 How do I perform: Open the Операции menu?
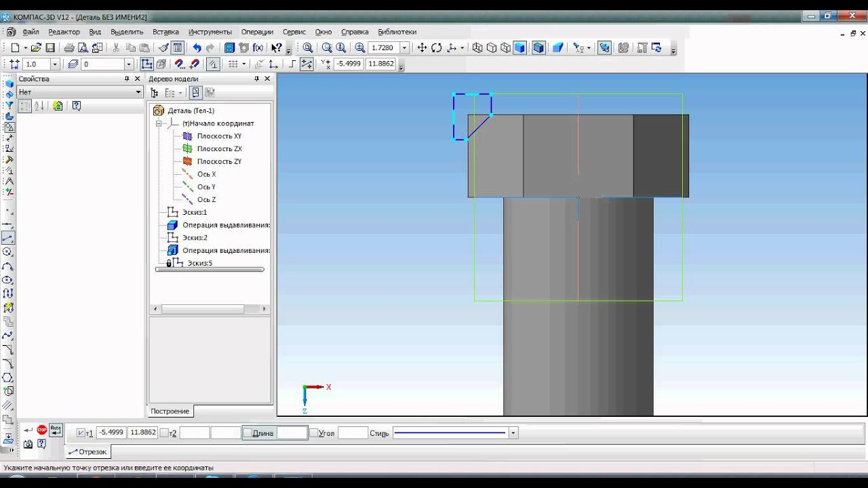point(257,32)
